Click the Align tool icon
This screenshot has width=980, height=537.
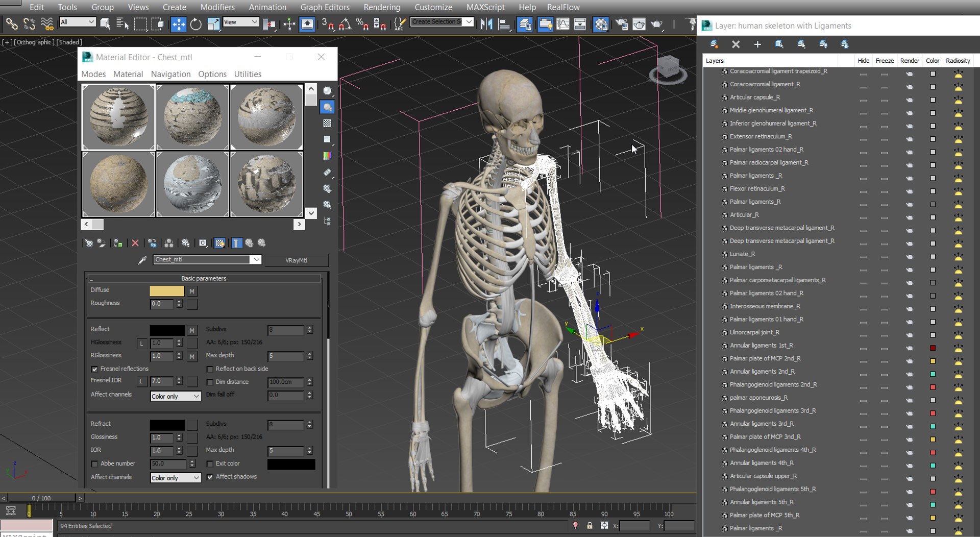pyautogui.click(x=504, y=24)
